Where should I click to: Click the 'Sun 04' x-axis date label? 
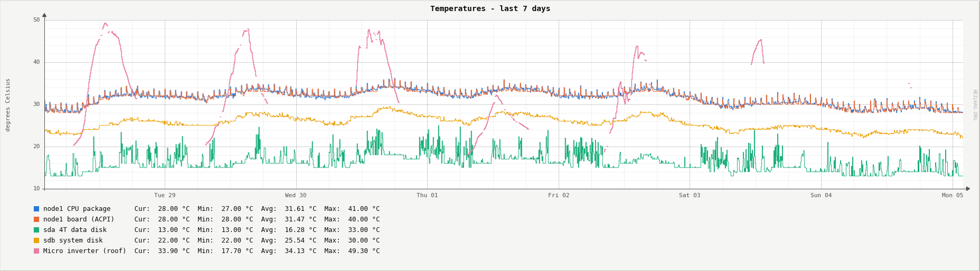[x=821, y=195]
